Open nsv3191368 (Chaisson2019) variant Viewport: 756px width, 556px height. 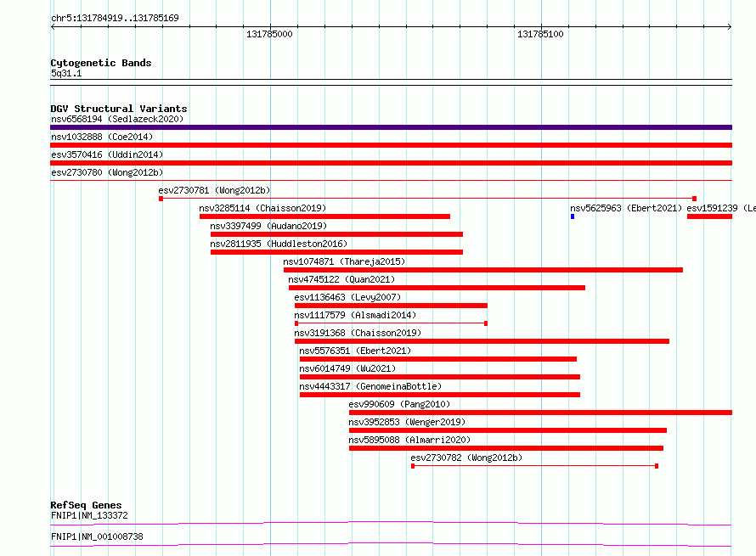(358, 333)
